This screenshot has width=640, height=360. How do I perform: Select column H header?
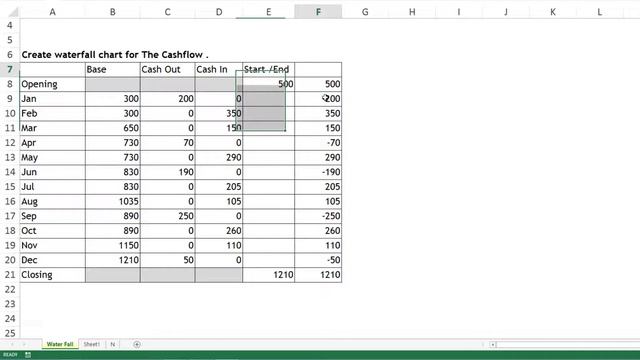412,12
